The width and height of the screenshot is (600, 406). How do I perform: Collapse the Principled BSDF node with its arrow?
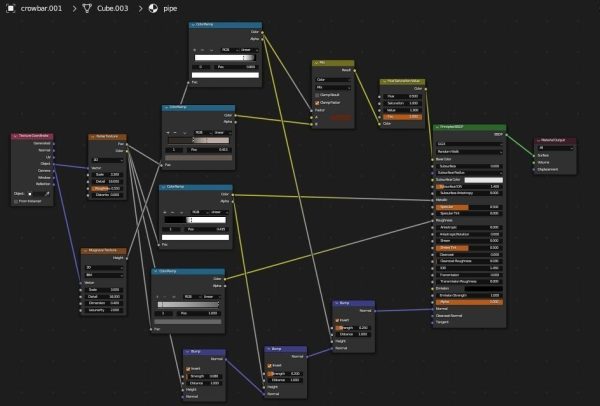pyautogui.click(x=437, y=127)
